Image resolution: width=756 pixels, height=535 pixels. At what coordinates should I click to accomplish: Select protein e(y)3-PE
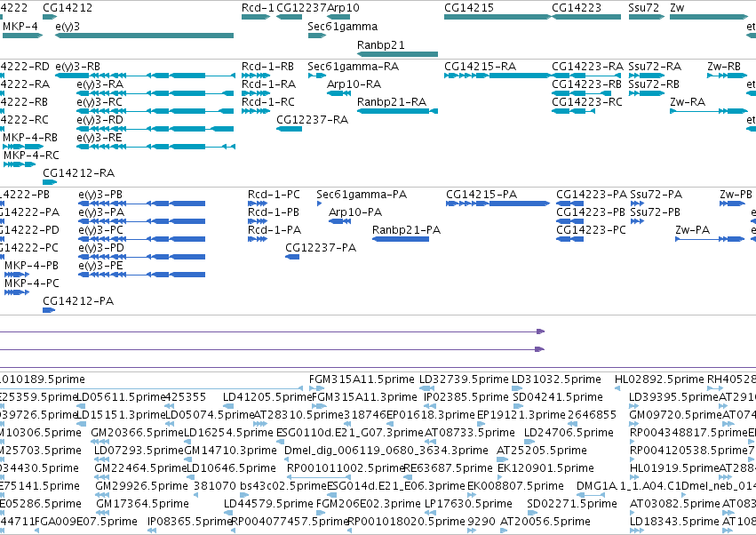coord(142,275)
